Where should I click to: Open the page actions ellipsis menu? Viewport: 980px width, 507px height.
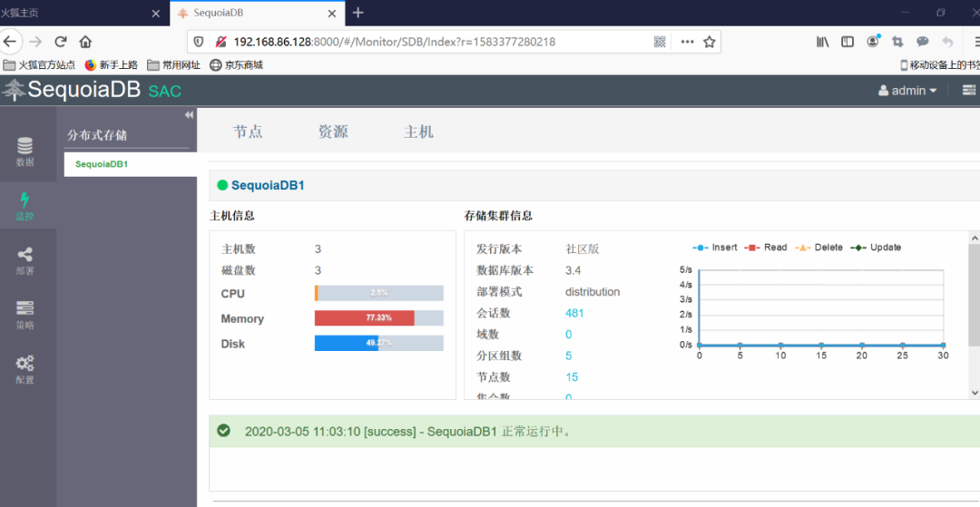[x=687, y=42]
